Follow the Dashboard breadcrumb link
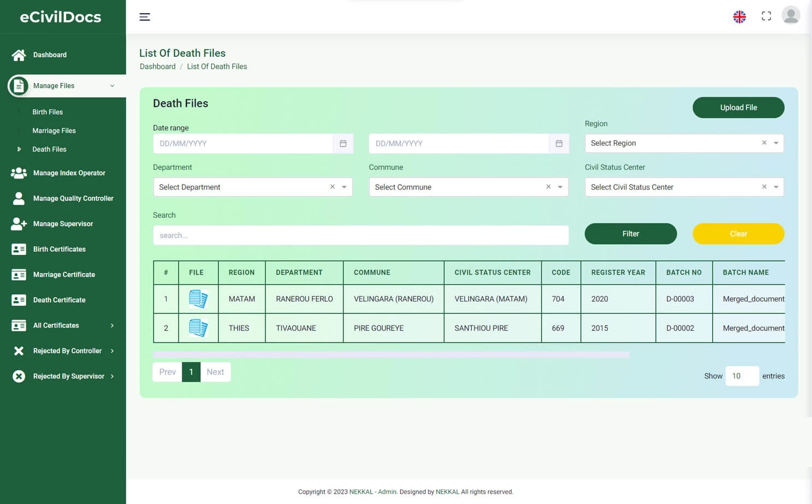This screenshot has width=812, height=504. pos(157,66)
